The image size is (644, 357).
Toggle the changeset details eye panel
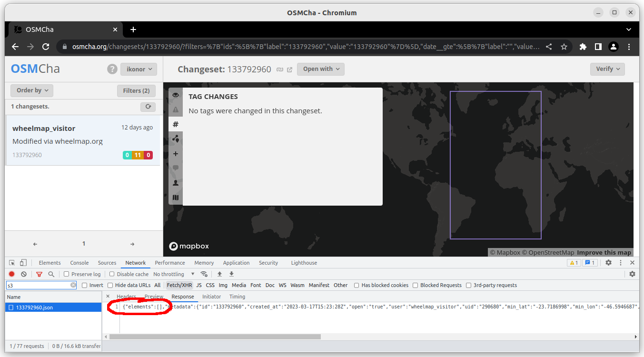(176, 95)
